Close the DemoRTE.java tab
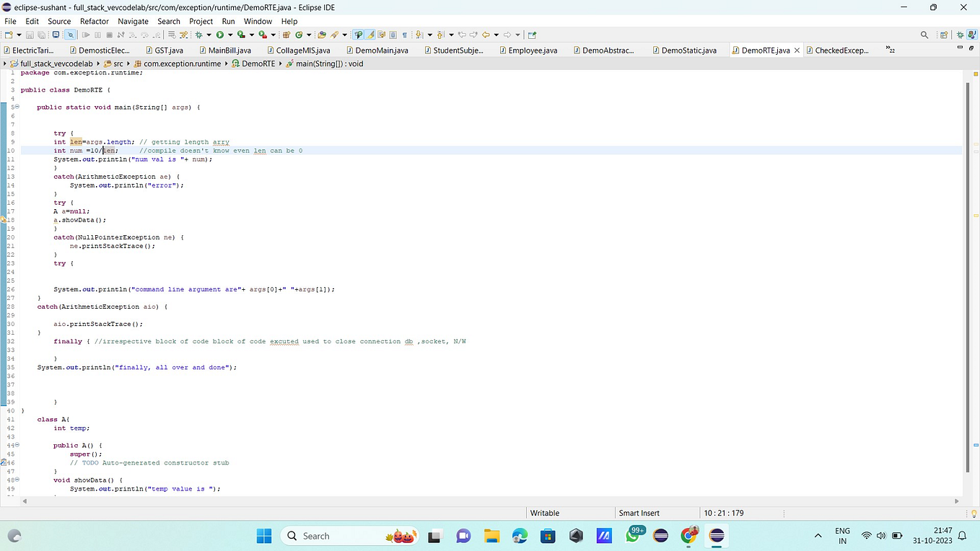 point(797,50)
